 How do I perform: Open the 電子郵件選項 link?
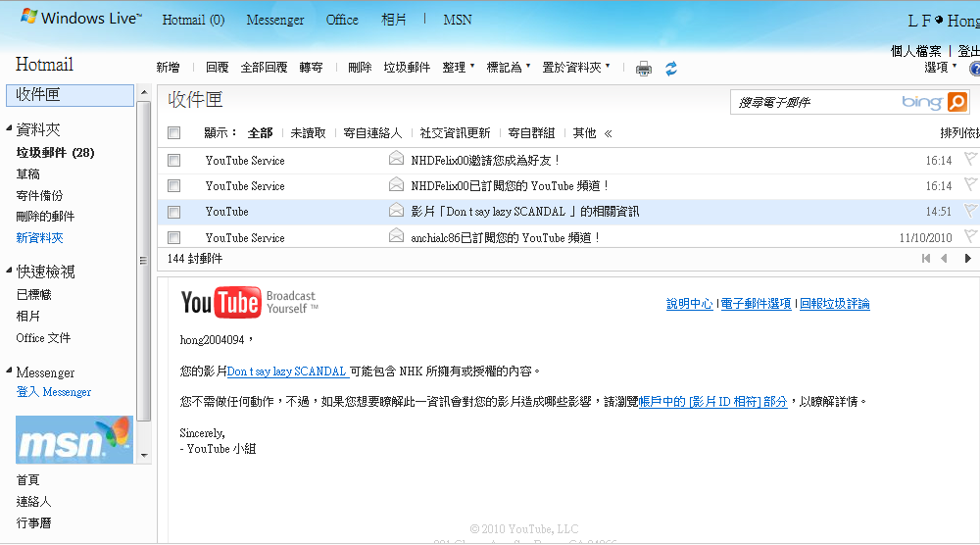click(x=756, y=304)
